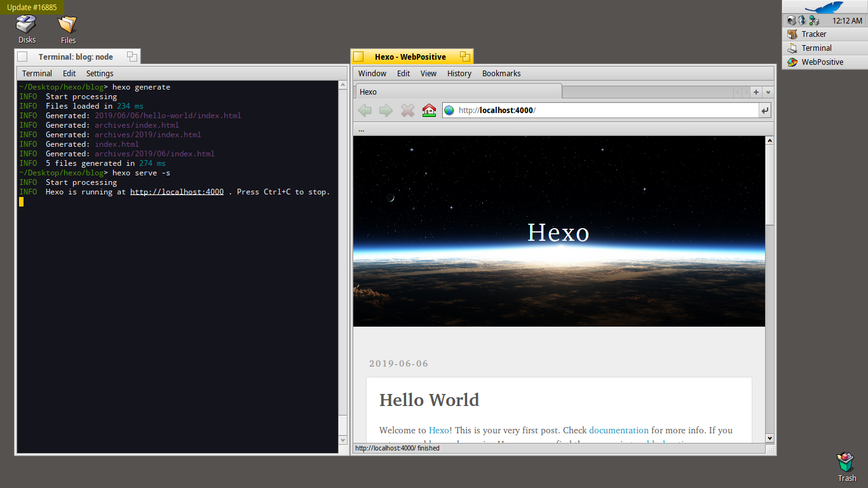Click the 'hexo serve -s' command line

tap(95, 173)
